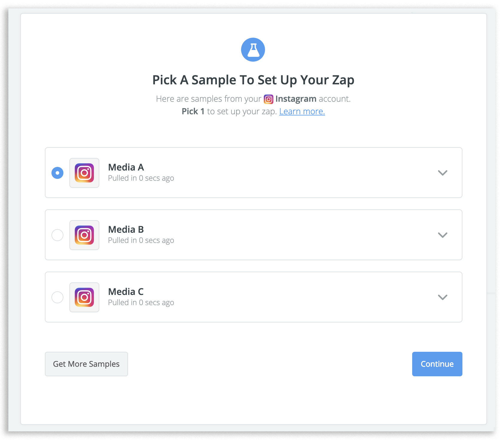Click the blue flask icon at top
The width and height of the screenshot is (504, 440).
[253, 50]
